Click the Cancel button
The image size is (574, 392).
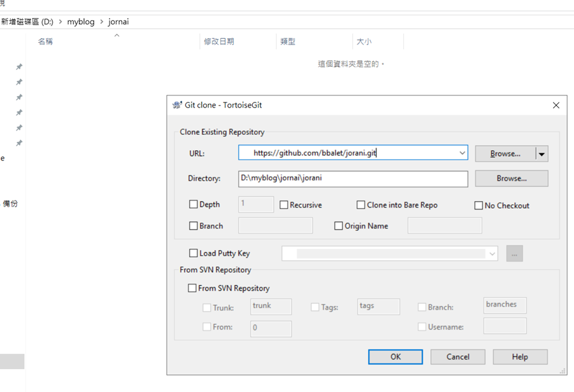(457, 357)
